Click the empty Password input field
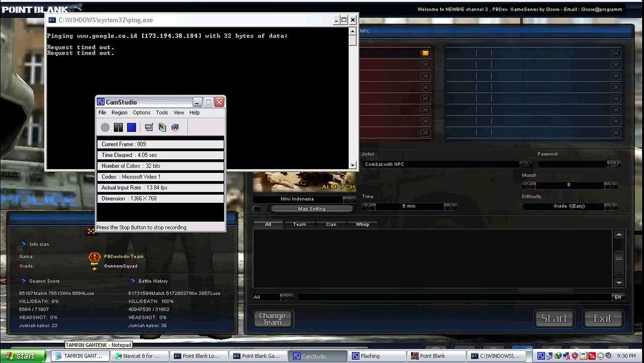 572,164
